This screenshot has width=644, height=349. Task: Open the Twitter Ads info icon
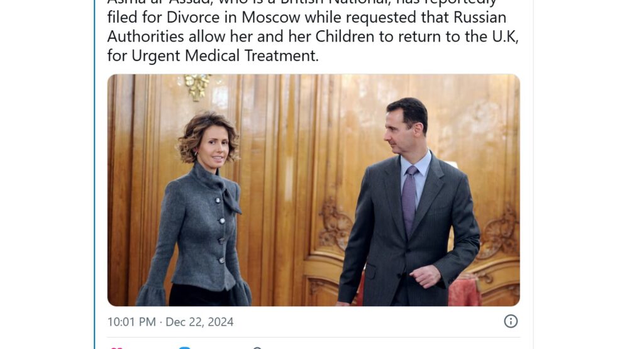click(511, 321)
